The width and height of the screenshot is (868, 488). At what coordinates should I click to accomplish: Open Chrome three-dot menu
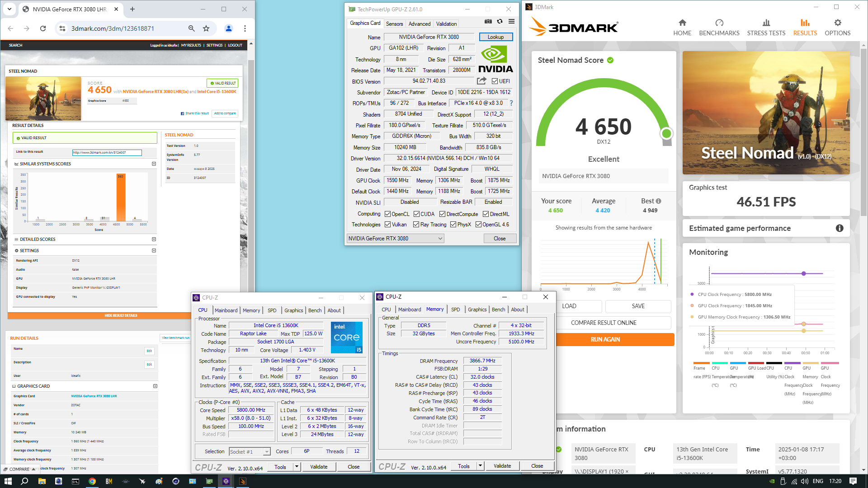245,28
